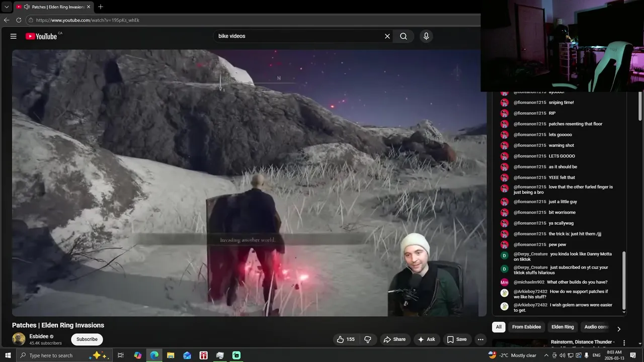Click the Rainstorm video thumbnail
The height and width of the screenshot is (362, 644).
click(x=520, y=343)
